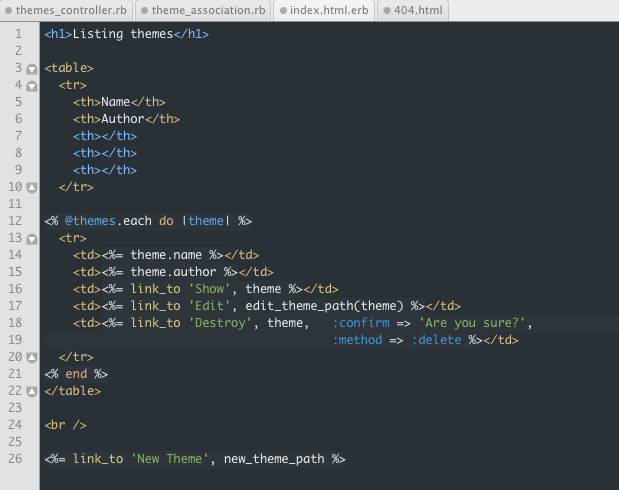Click the 'do' keyword on line 12
The image size is (619, 490).
click(x=166, y=221)
